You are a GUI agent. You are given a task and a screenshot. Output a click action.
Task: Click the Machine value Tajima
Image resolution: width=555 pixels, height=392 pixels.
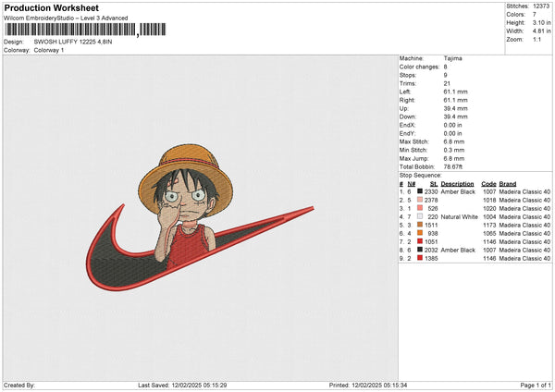coord(452,58)
